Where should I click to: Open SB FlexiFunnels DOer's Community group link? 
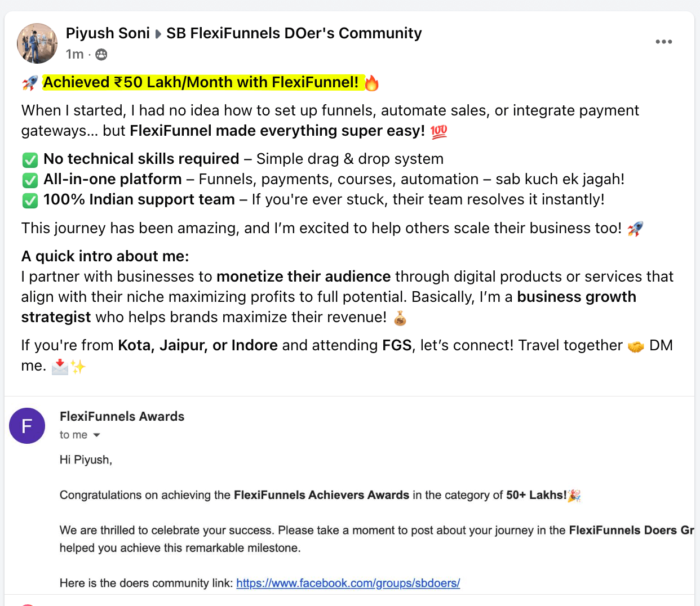(294, 33)
